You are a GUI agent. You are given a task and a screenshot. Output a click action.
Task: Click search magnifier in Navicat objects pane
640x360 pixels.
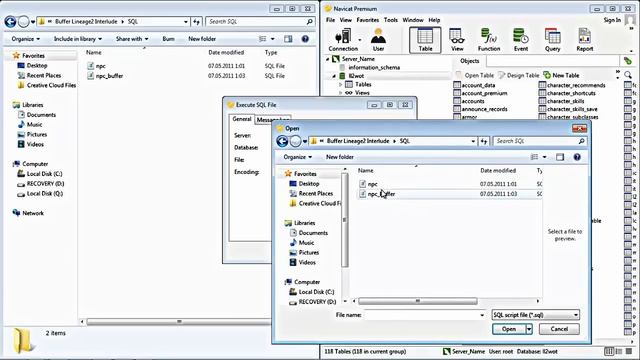click(x=628, y=75)
